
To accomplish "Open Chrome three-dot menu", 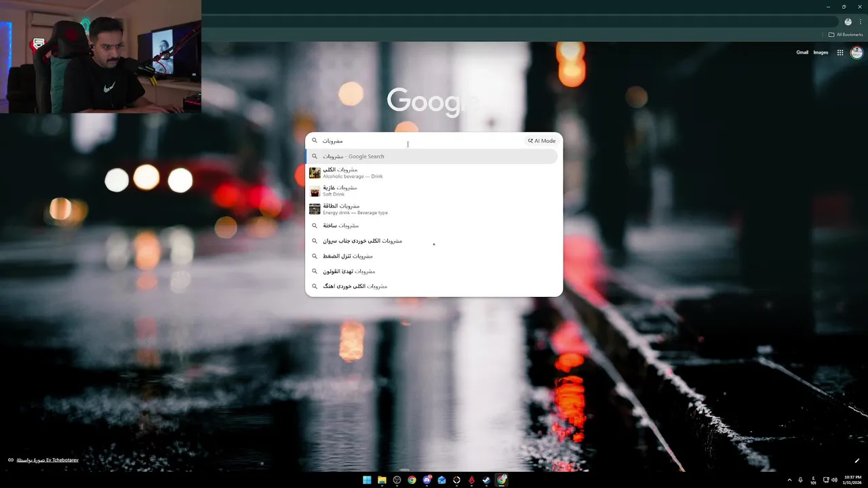I will 860,22.
